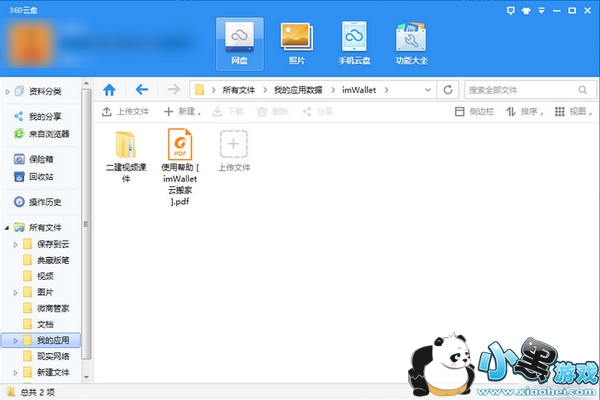This screenshot has height=400, width=600.
Task: Select the 现实网络 folder
Action: 53,356
